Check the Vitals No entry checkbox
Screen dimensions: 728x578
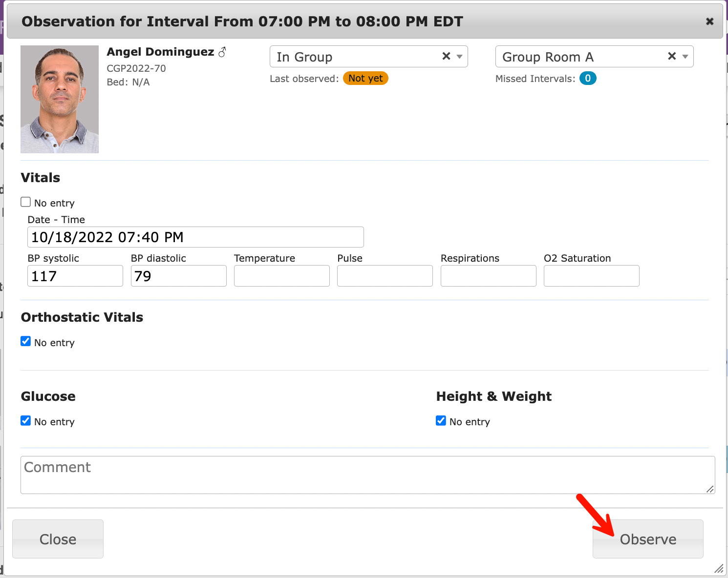tap(26, 202)
